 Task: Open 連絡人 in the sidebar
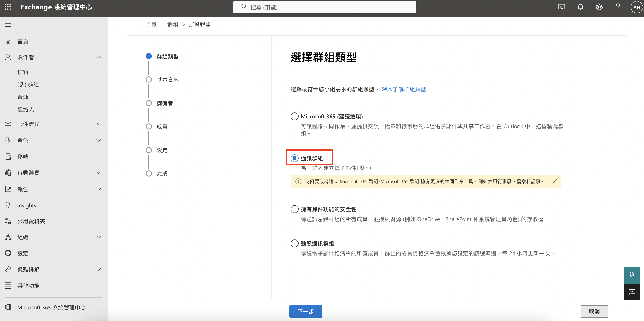[x=26, y=109]
